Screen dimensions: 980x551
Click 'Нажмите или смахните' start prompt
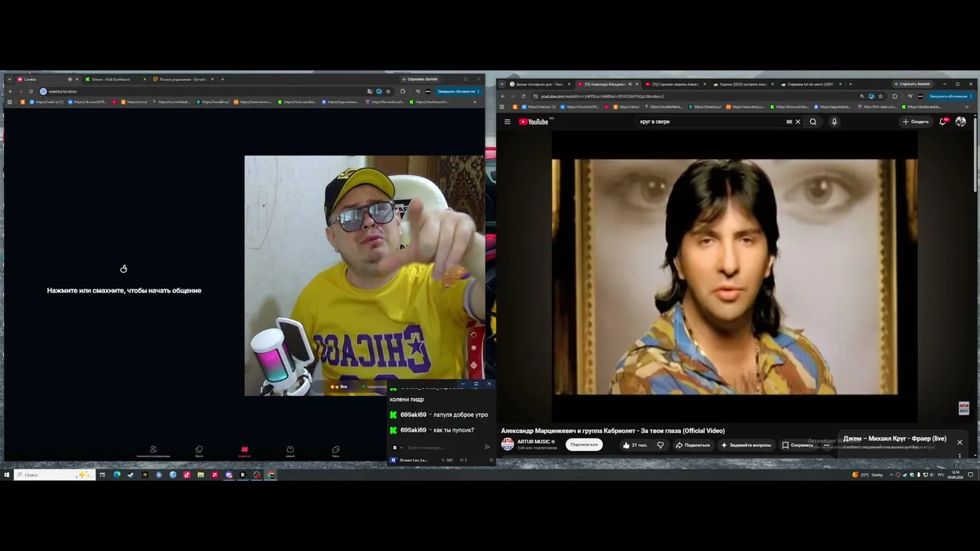(124, 291)
